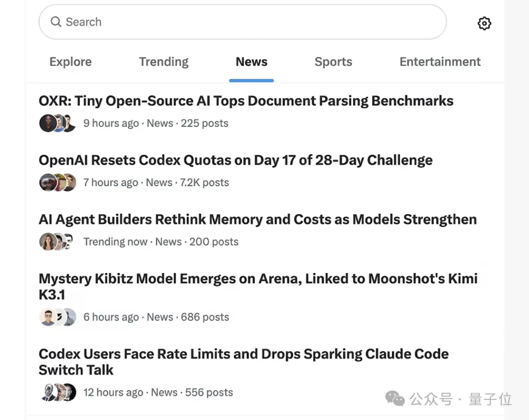Open the Entertainment tab
The height and width of the screenshot is (420, 529).
click(440, 62)
